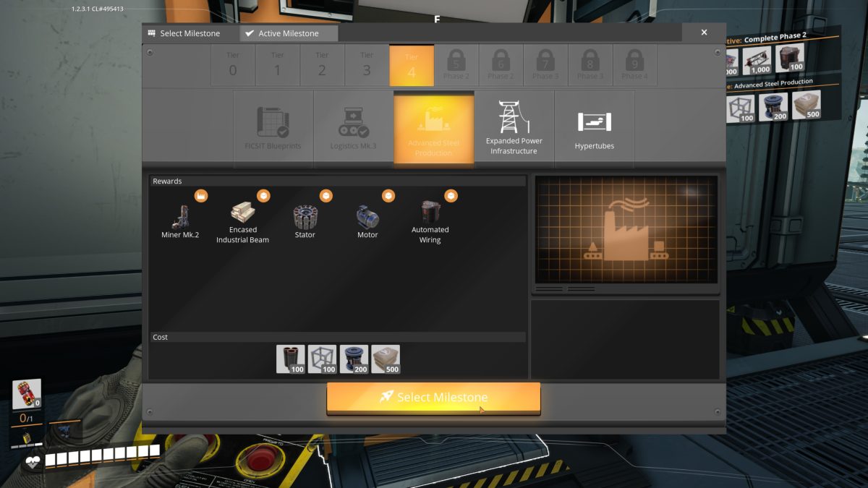Click HUD tracker item showing 1,000

click(x=756, y=60)
